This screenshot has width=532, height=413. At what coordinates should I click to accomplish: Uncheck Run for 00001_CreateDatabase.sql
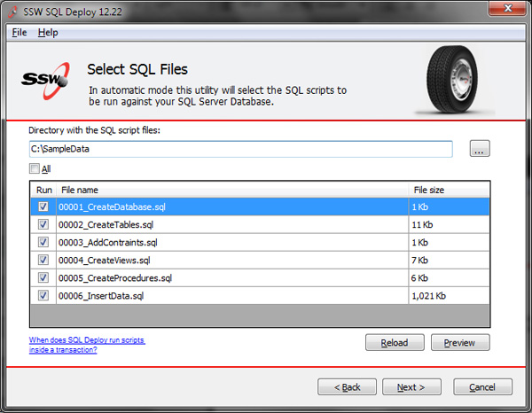tap(43, 206)
